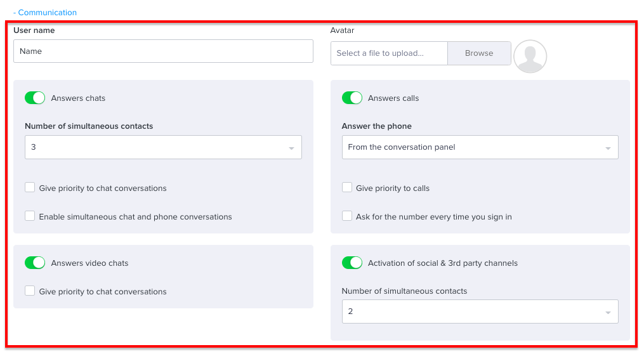
Task: Enable simultaneous chat and phone conversations checkbox
Action: pyautogui.click(x=30, y=216)
